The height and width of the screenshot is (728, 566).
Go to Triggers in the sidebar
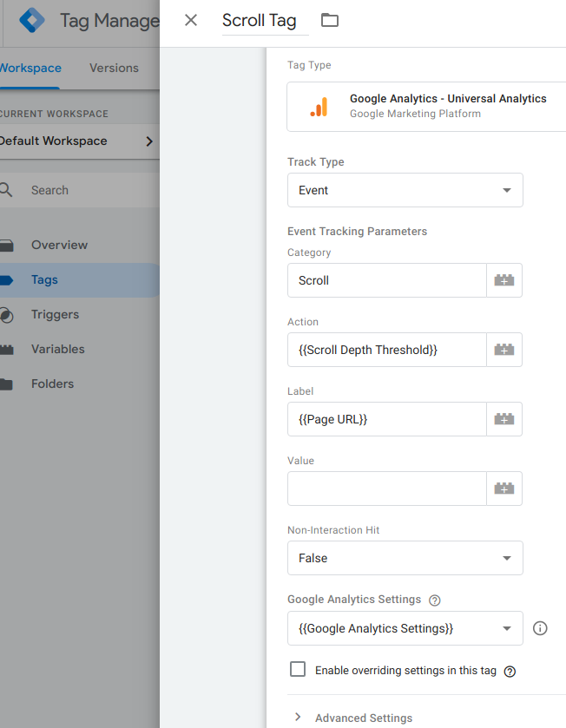click(x=56, y=315)
